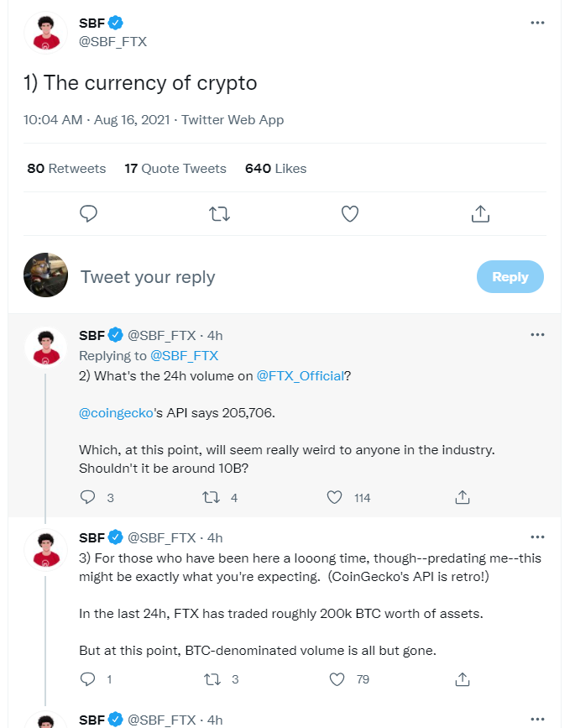
Task: Open more options on the 24h volume reply
Action: click(537, 334)
